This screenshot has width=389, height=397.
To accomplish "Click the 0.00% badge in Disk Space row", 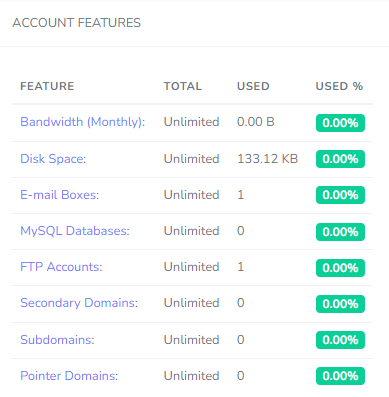I will (x=340, y=159).
